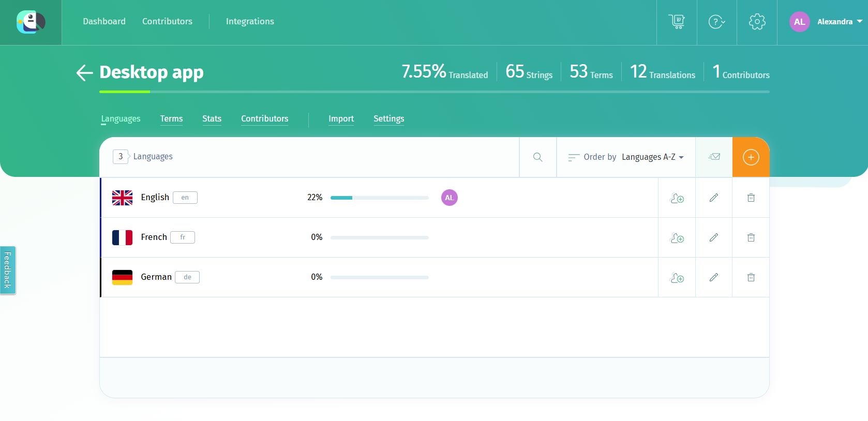Open the French language link
This screenshot has width=868, height=421.
(x=154, y=237)
